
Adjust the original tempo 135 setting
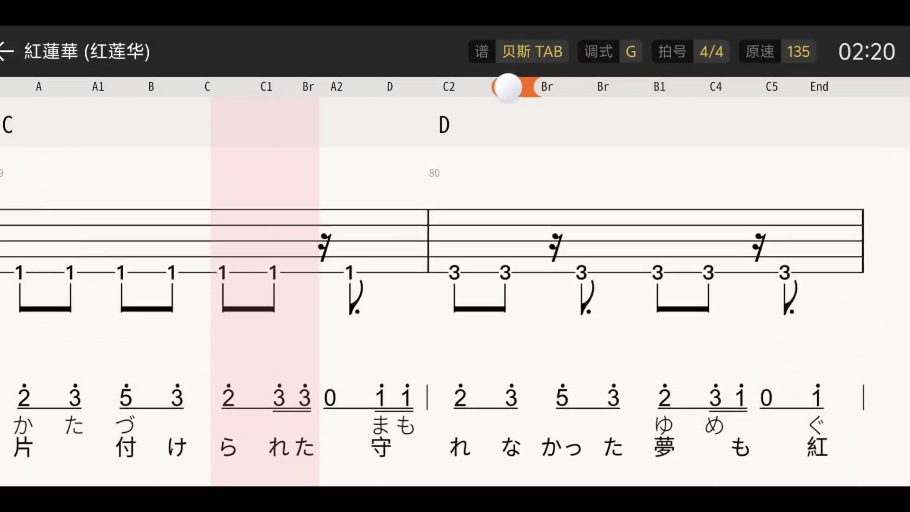[x=798, y=52]
